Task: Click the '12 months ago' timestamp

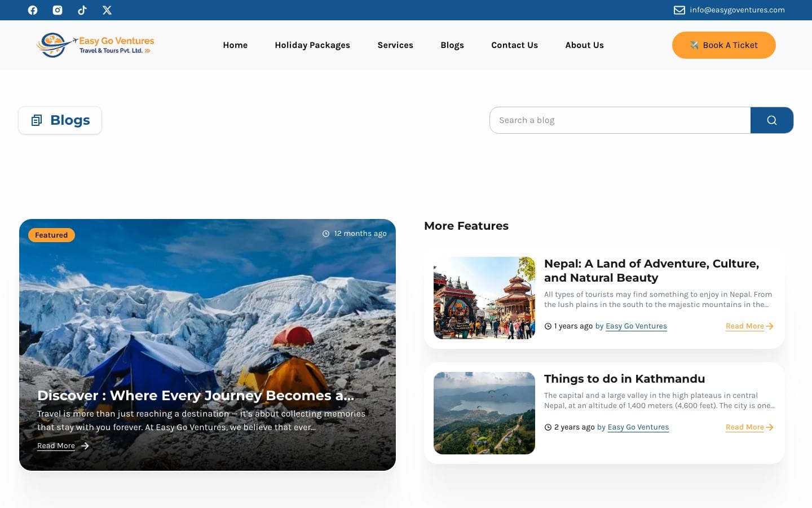Action: coord(360,234)
